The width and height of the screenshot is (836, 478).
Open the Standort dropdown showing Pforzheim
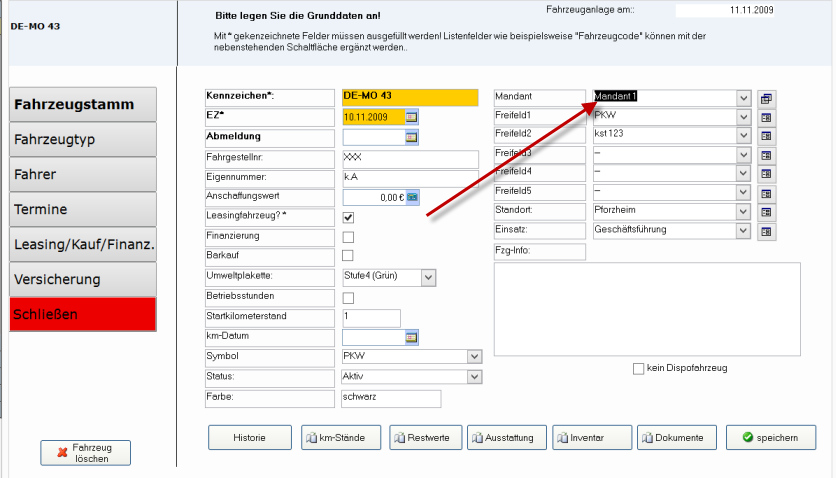743,212
